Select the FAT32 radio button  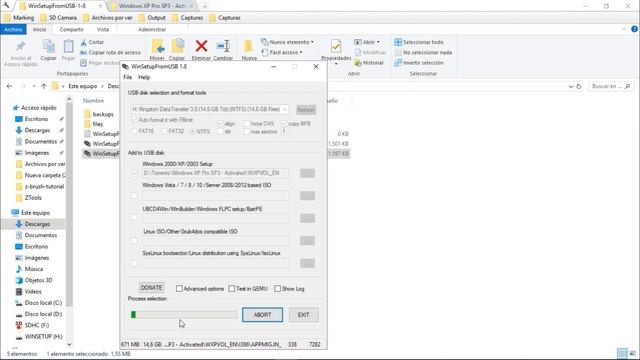[x=164, y=131]
